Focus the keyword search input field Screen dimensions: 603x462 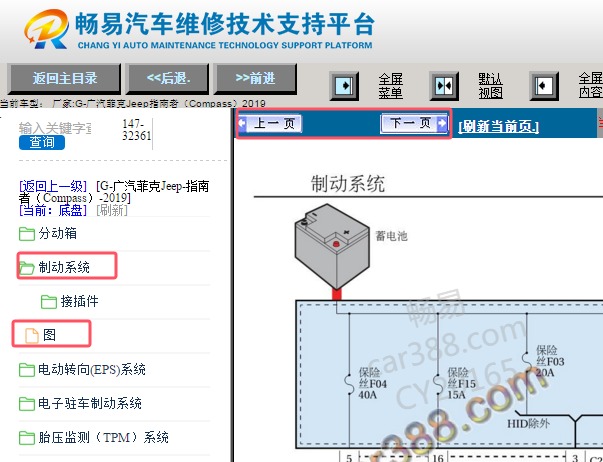tap(55, 128)
